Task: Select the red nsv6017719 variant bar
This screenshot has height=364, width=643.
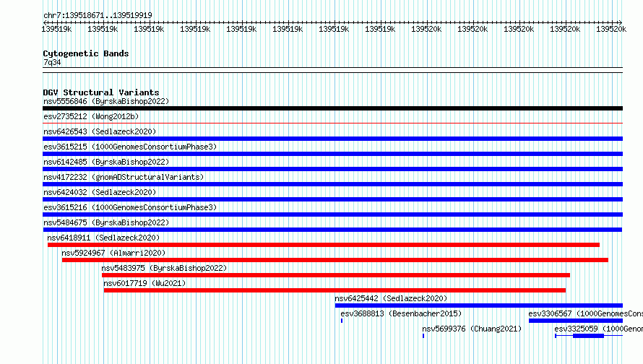Action: point(335,290)
